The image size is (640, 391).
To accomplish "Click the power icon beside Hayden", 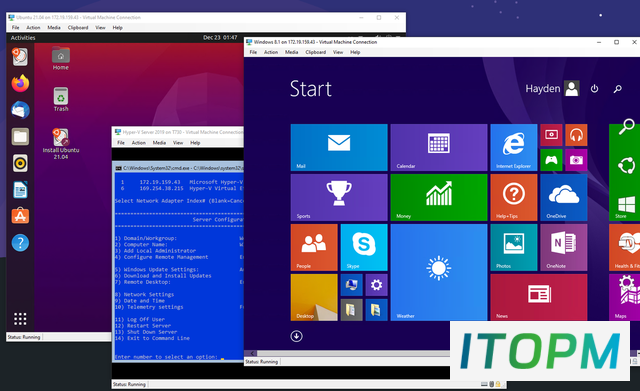I will [594, 89].
